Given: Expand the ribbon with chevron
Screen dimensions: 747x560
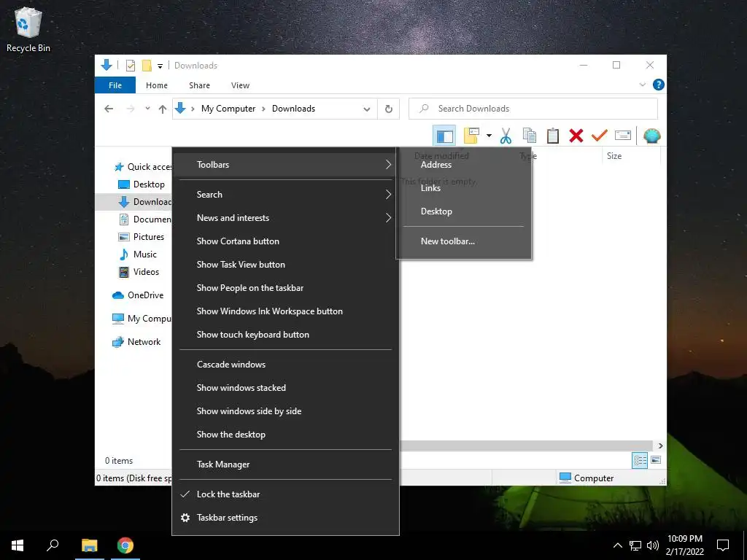Looking at the screenshot, I should 642,85.
